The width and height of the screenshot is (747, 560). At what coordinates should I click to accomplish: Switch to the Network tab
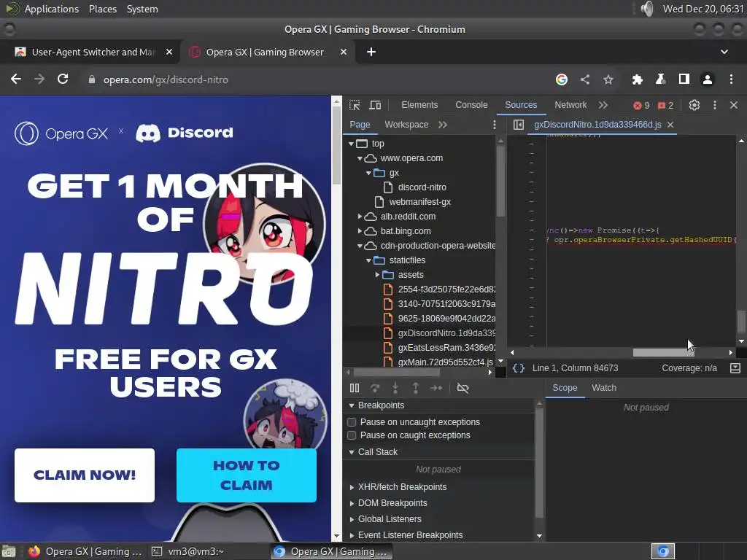(x=570, y=105)
